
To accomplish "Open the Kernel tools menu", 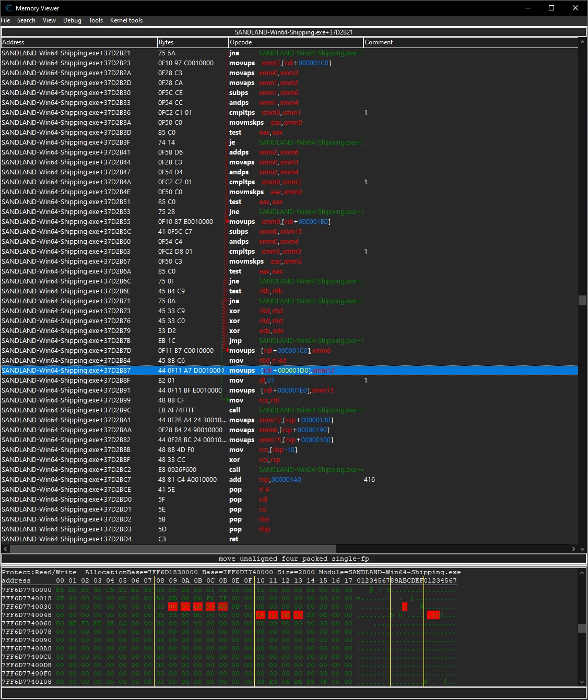I will [x=126, y=20].
